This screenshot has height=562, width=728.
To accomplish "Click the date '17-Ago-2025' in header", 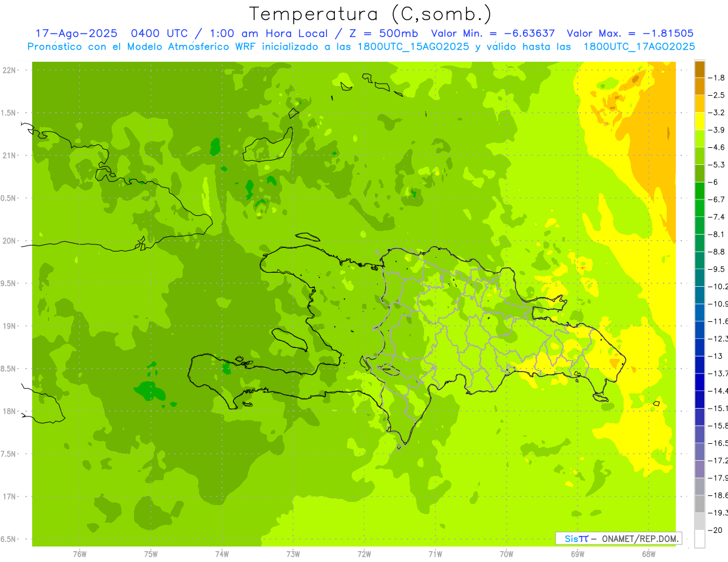I will (x=76, y=34).
